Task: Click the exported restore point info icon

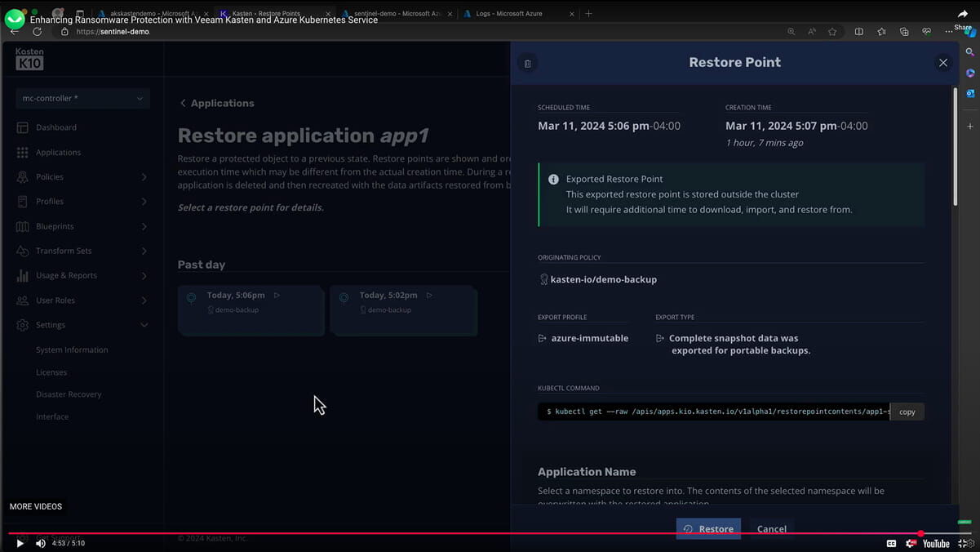Action: click(x=553, y=179)
